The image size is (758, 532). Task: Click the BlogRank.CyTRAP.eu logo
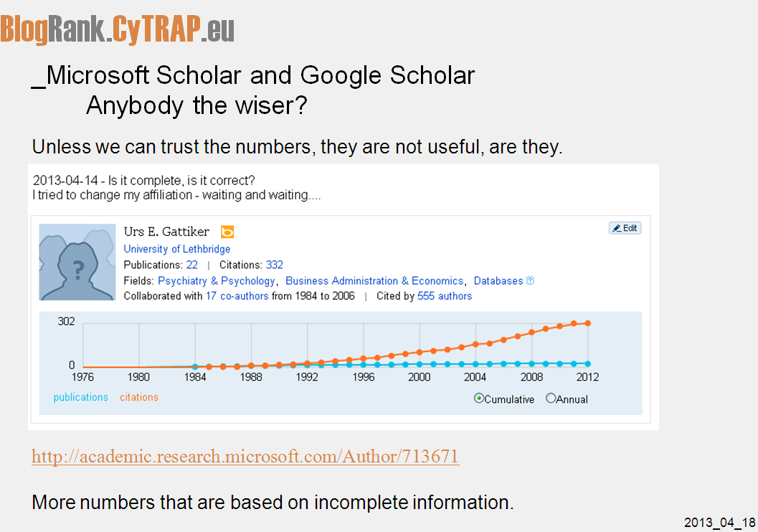pyautogui.click(x=118, y=29)
